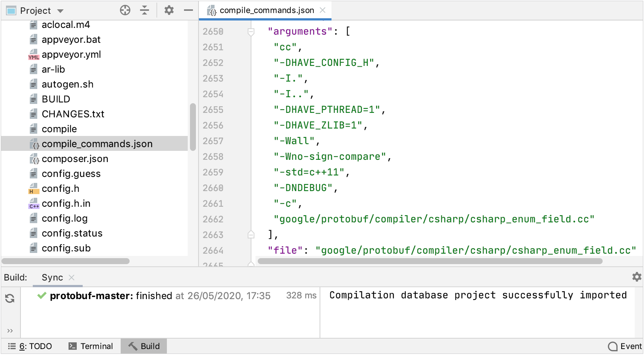644x355 pixels.
Task: Click the "-std=c++11" argument text
Action: click(309, 172)
